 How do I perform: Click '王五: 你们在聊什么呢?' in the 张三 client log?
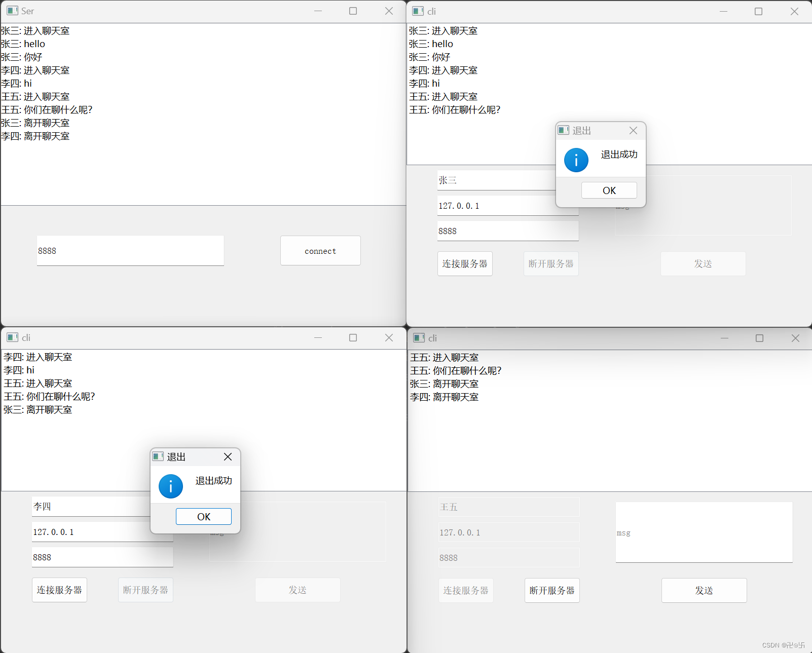pos(455,110)
